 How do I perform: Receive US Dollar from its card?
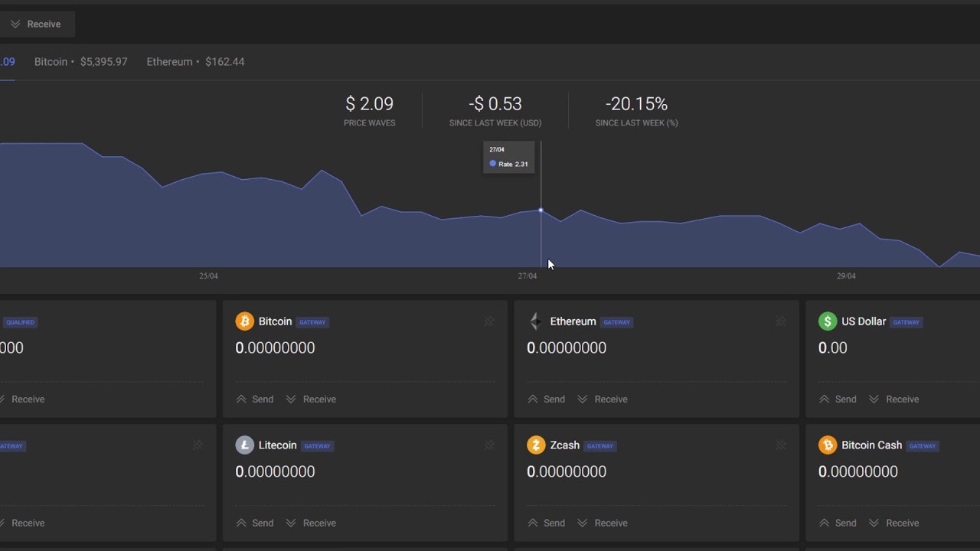click(x=894, y=399)
